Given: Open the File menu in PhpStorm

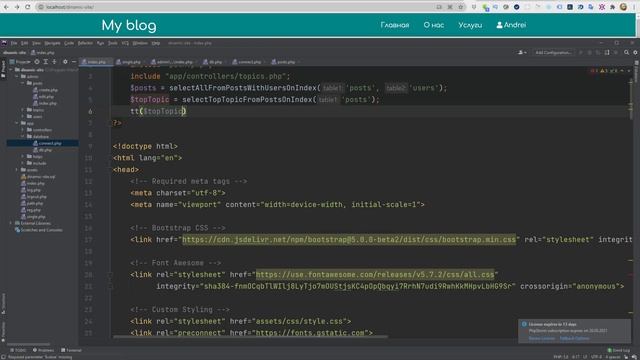Looking at the screenshot, I should pos(14,43).
